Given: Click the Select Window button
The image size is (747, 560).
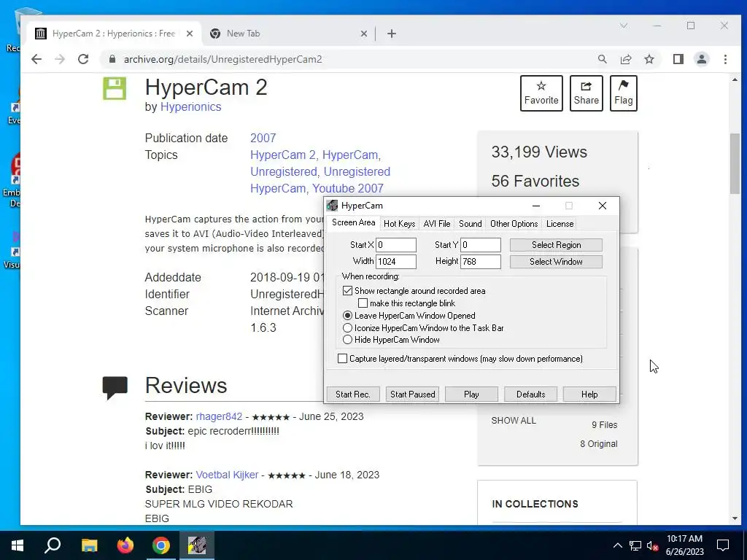Looking at the screenshot, I should pos(556,262).
